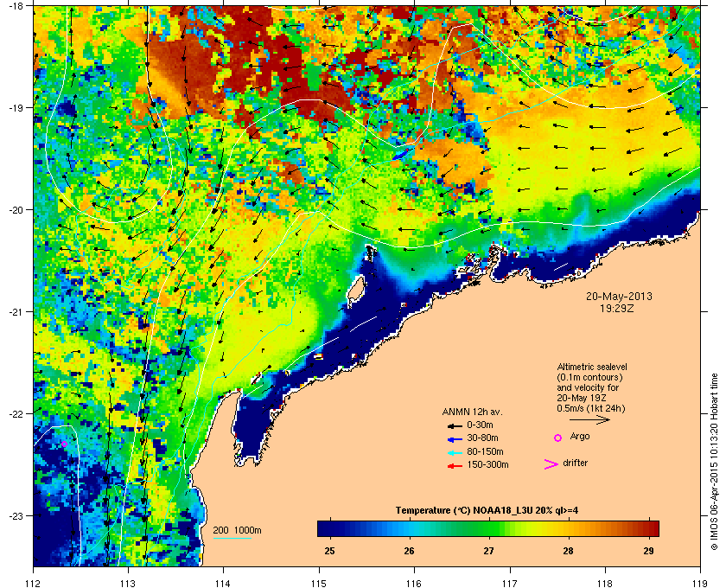Click the red 150-300m legend arrow
Viewport: 726px width, 588px height.
coord(455,466)
